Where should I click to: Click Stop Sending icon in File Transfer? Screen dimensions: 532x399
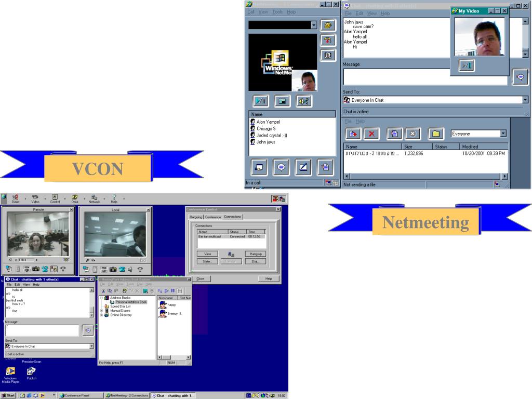pos(413,134)
